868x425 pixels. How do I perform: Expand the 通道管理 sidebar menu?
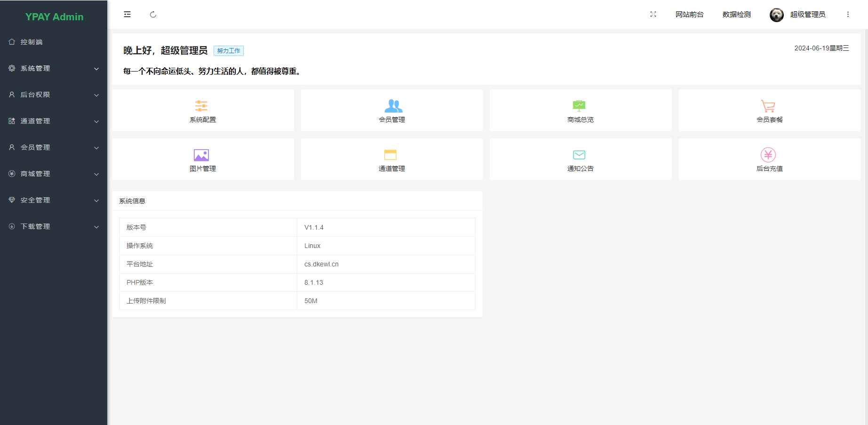tap(54, 121)
